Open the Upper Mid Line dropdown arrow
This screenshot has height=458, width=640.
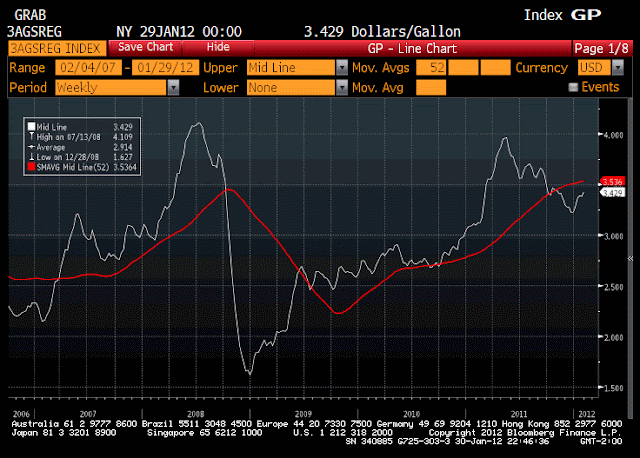pos(342,68)
